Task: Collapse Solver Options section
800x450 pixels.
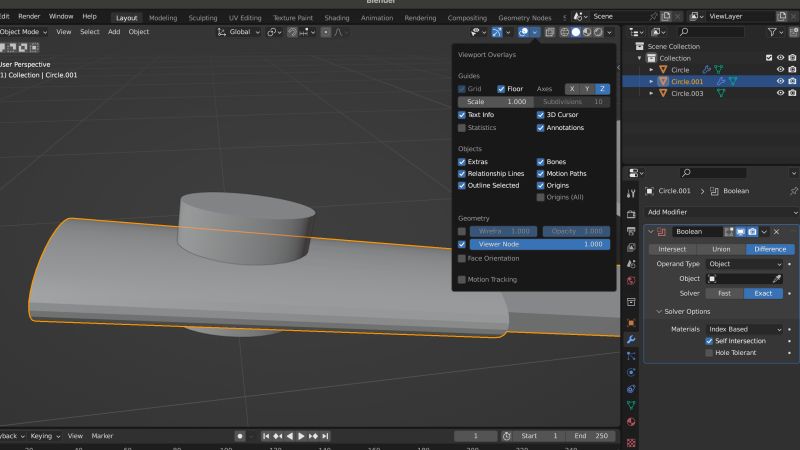Action: tap(659, 311)
